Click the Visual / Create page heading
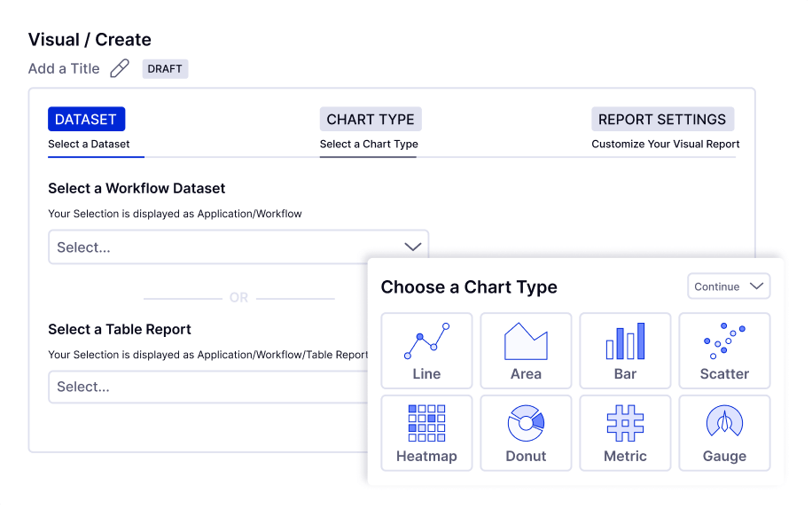This screenshot has width=812, height=509. [x=90, y=40]
